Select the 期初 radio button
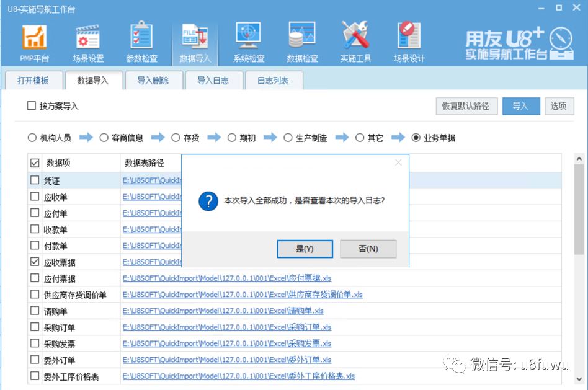This screenshot has height=390, width=588. (232, 138)
